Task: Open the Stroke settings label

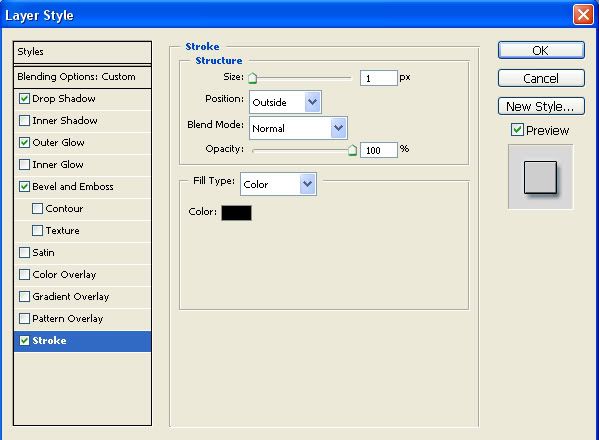Action: [x=49, y=340]
